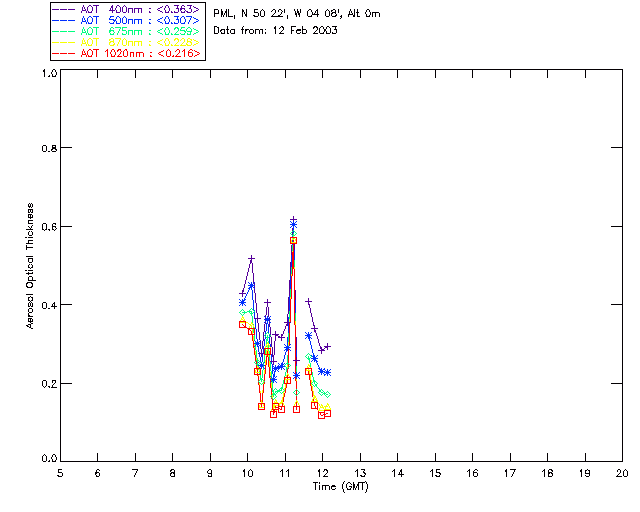Click the mean value <0.216> in legend
The width and height of the screenshot is (640, 512).
tap(179, 53)
